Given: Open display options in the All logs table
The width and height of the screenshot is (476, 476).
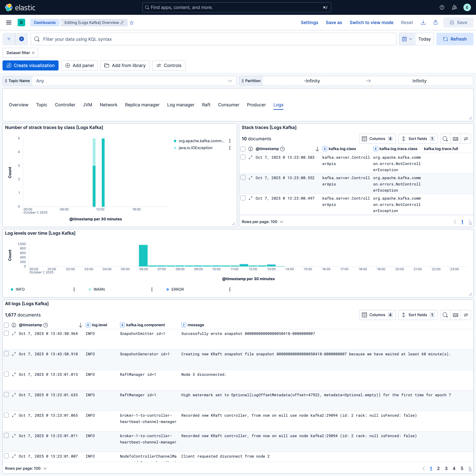Looking at the screenshot, I should click(x=466, y=315).
